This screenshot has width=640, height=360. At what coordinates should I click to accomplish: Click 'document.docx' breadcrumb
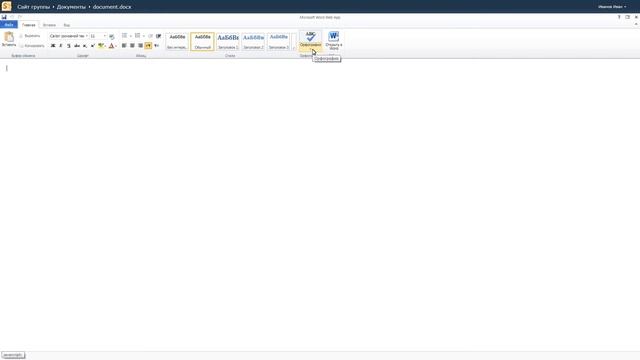(112, 7)
